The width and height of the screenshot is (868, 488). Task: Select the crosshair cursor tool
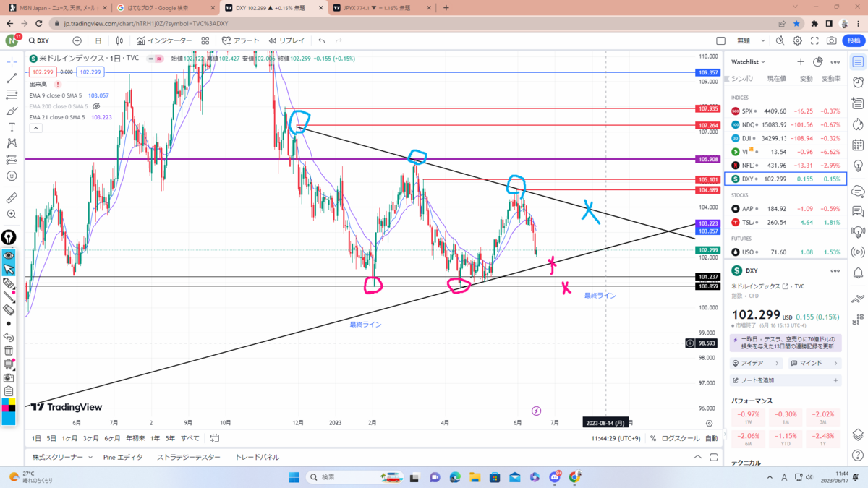point(12,62)
